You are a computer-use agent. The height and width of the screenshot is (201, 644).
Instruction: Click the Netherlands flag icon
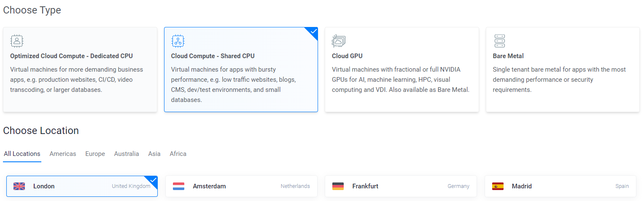pos(179,186)
